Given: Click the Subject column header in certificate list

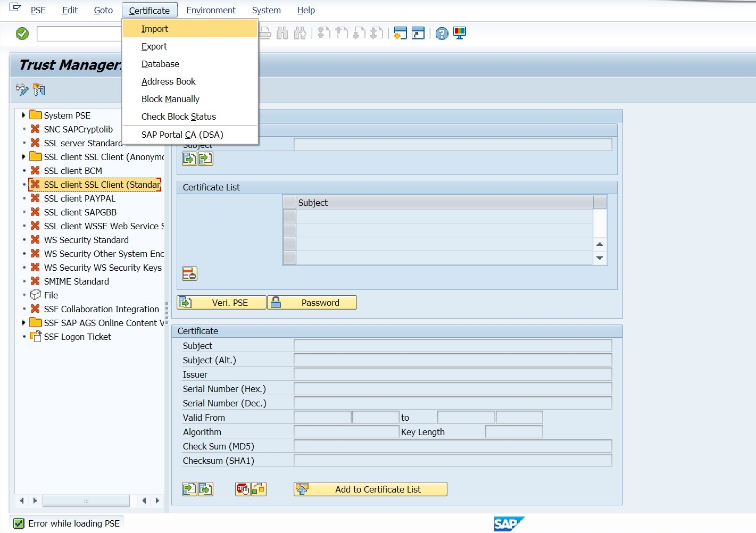Looking at the screenshot, I should pos(445,203).
